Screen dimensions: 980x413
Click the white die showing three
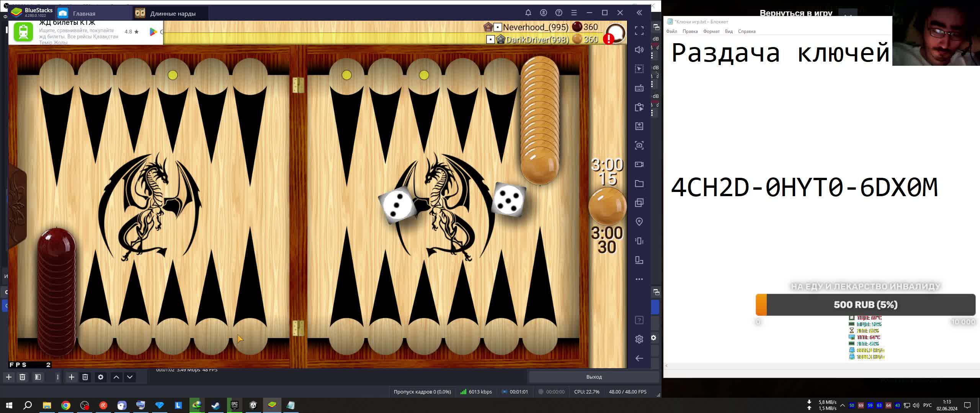click(397, 205)
